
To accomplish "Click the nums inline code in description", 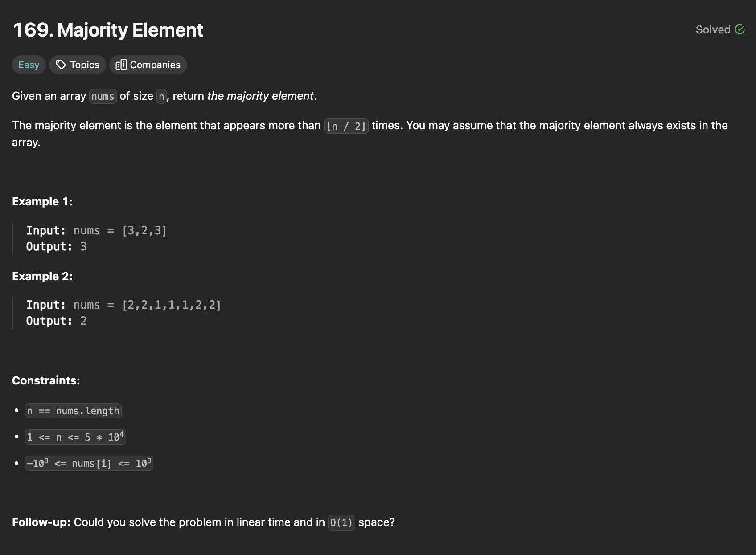I will point(103,96).
